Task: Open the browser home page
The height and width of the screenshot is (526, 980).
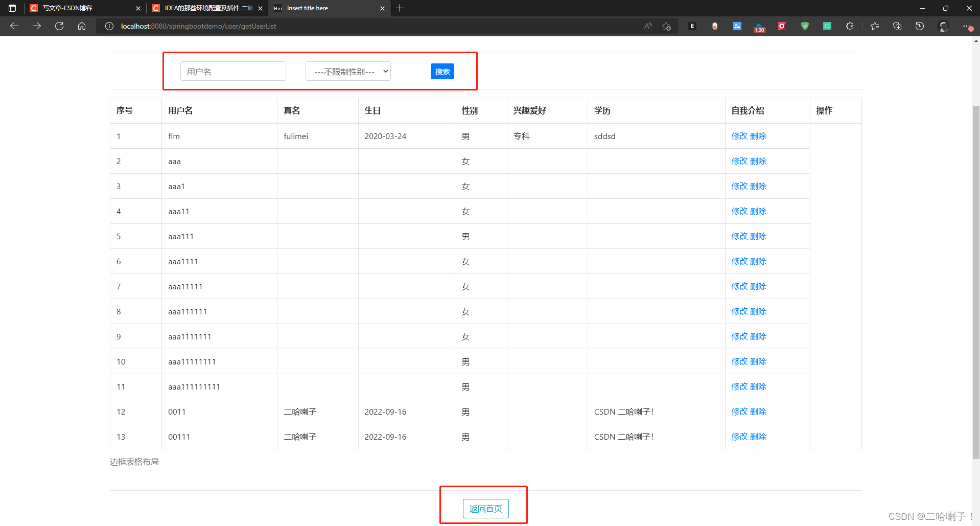Action: click(x=82, y=26)
